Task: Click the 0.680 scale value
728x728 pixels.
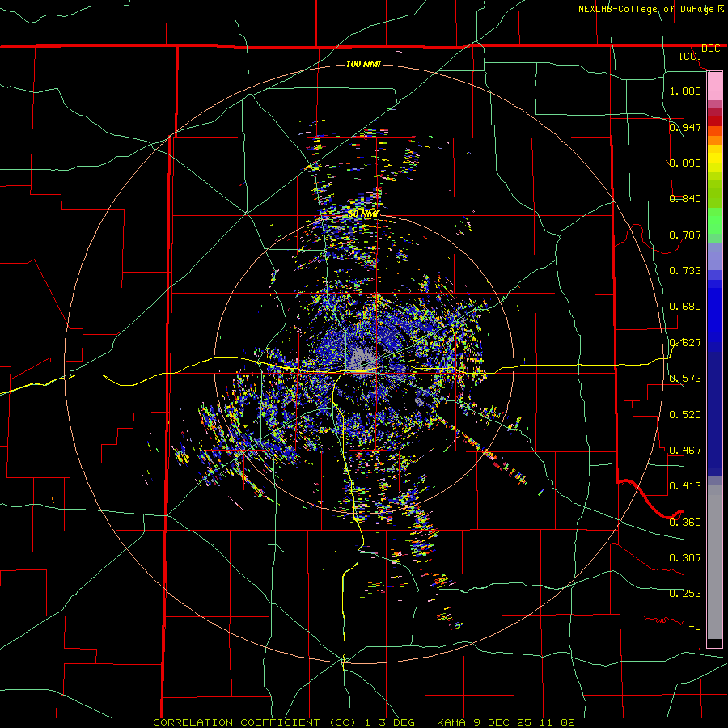Action: point(685,307)
